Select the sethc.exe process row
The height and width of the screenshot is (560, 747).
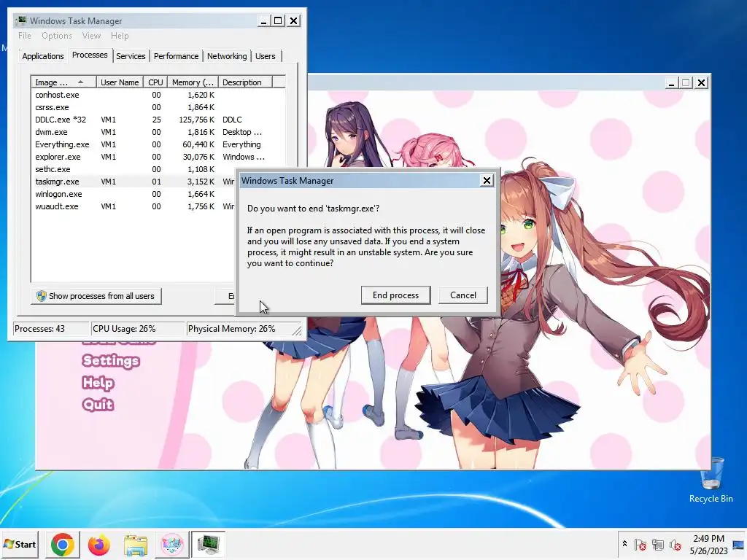(133, 169)
